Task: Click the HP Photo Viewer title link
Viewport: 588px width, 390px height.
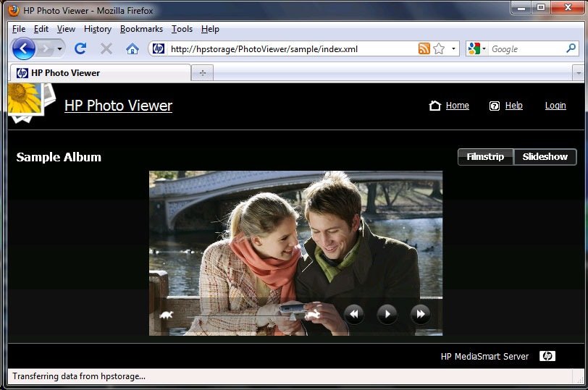Action: click(118, 106)
